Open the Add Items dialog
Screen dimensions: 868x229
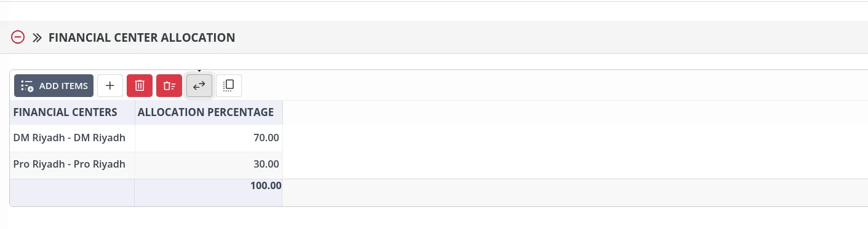[54, 86]
